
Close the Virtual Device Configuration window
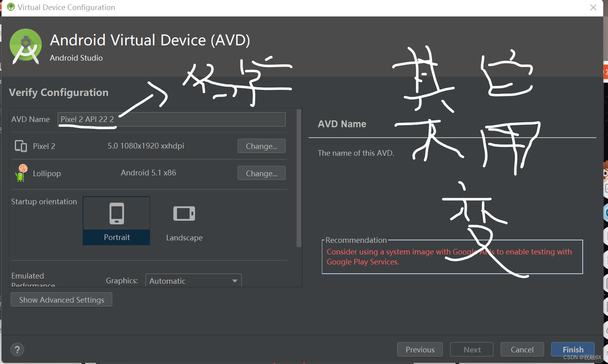[593, 8]
